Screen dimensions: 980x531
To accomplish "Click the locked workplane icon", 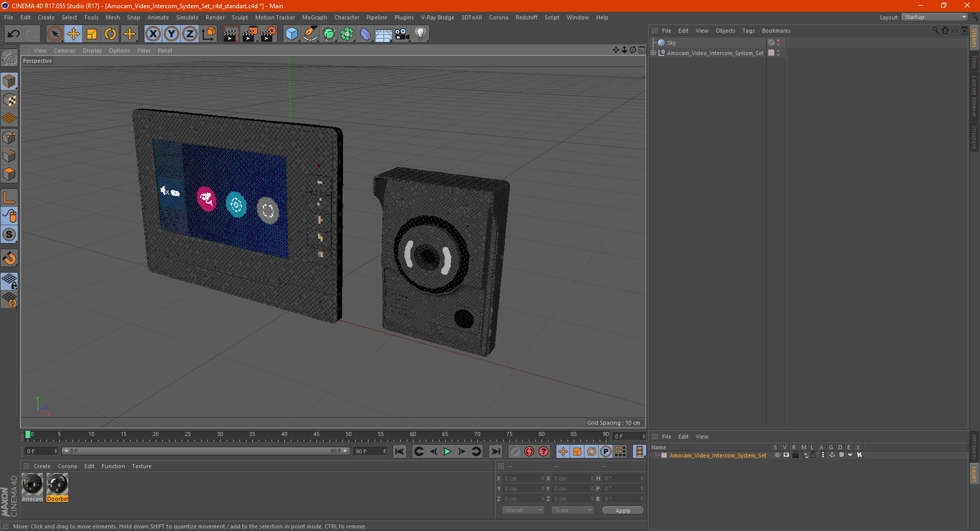I will 9,281.
